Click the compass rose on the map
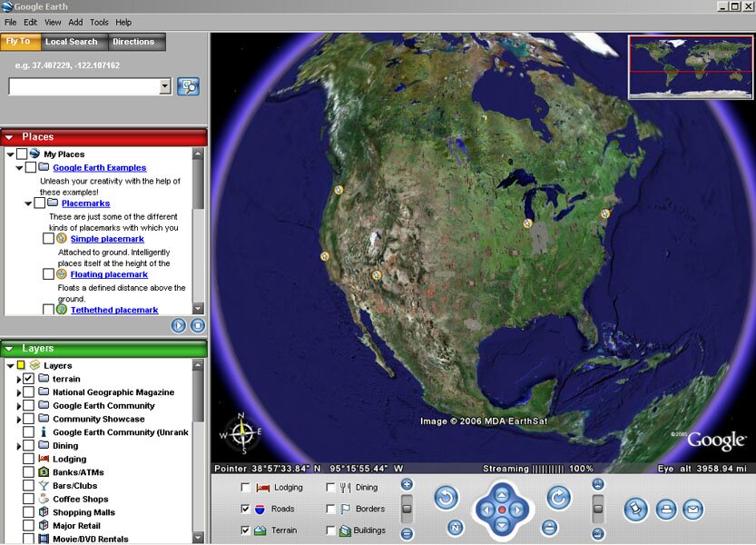This screenshot has height=545, width=756. pyautogui.click(x=242, y=432)
